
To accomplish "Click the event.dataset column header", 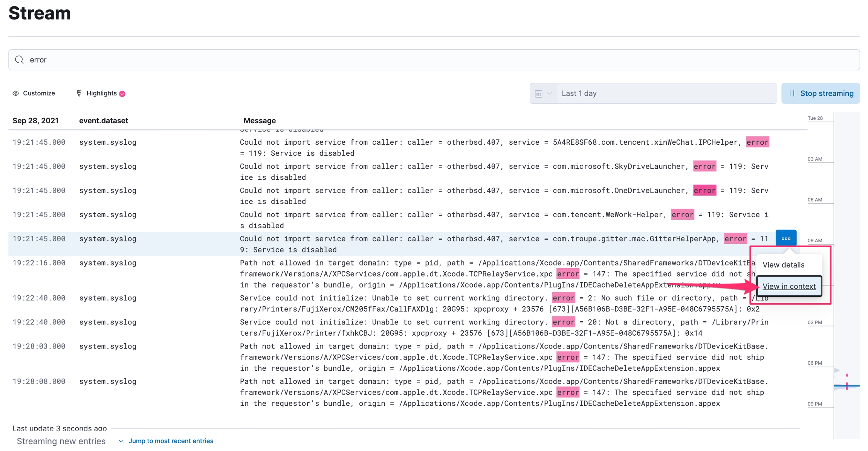I will tap(104, 121).
